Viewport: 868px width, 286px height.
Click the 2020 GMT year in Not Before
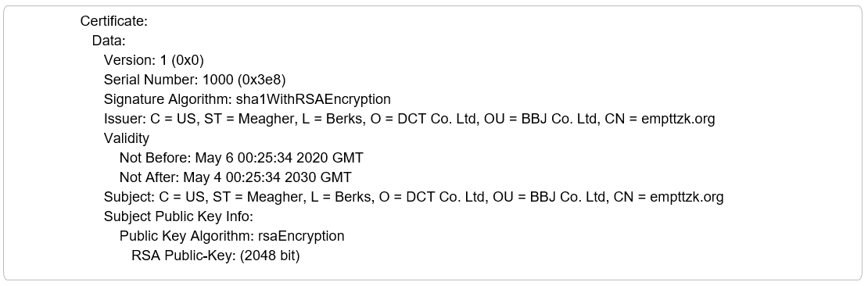tap(330, 158)
